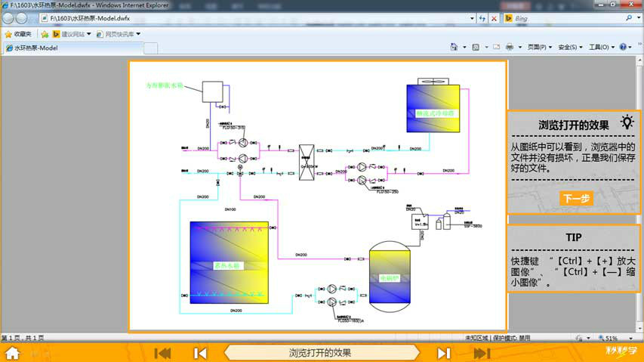Skip to last tutorial step
The width and height of the screenshot is (644, 362).
482,353
